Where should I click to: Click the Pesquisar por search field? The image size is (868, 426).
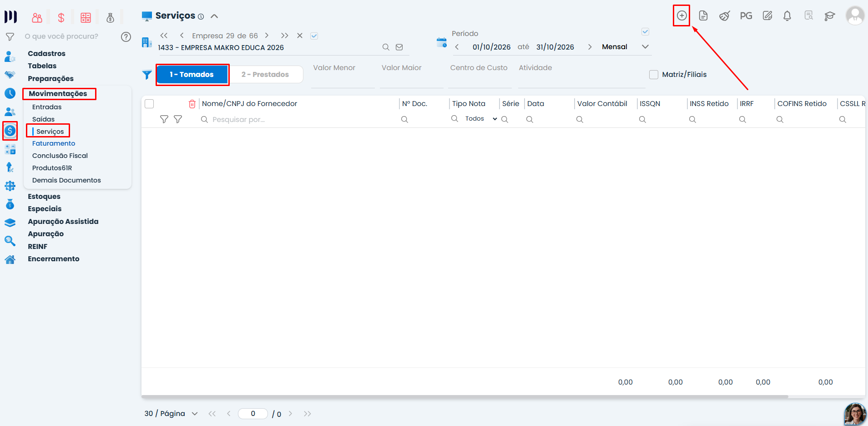[298, 119]
